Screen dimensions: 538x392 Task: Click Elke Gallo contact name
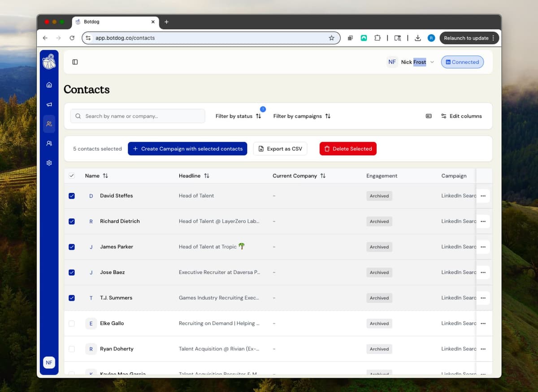[112, 323]
